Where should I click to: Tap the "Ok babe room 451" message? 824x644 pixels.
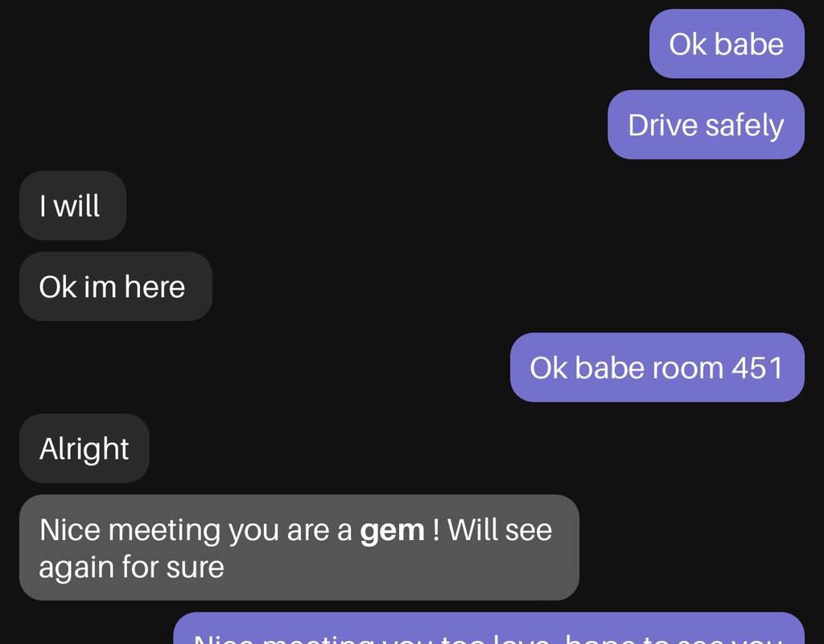657,367
